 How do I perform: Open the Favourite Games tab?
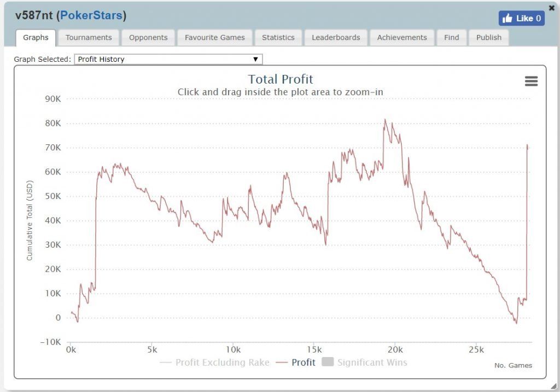(214, 38)
